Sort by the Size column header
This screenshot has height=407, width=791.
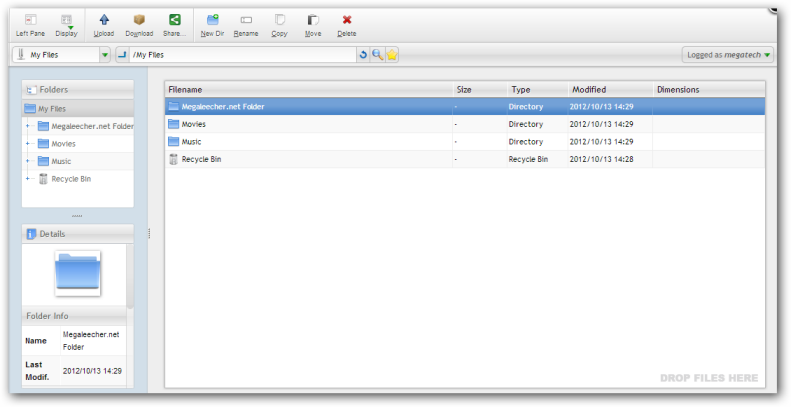[x=479, y=90]
